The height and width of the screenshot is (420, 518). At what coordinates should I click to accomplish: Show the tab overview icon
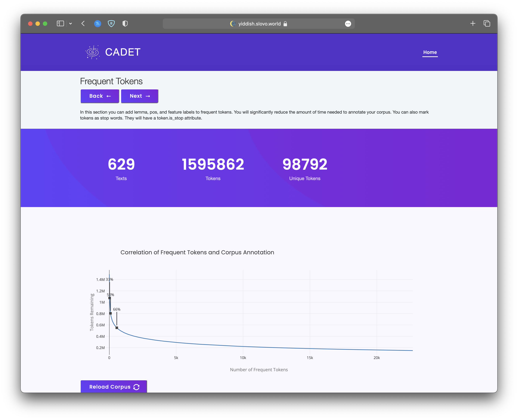tap(487, 23)
